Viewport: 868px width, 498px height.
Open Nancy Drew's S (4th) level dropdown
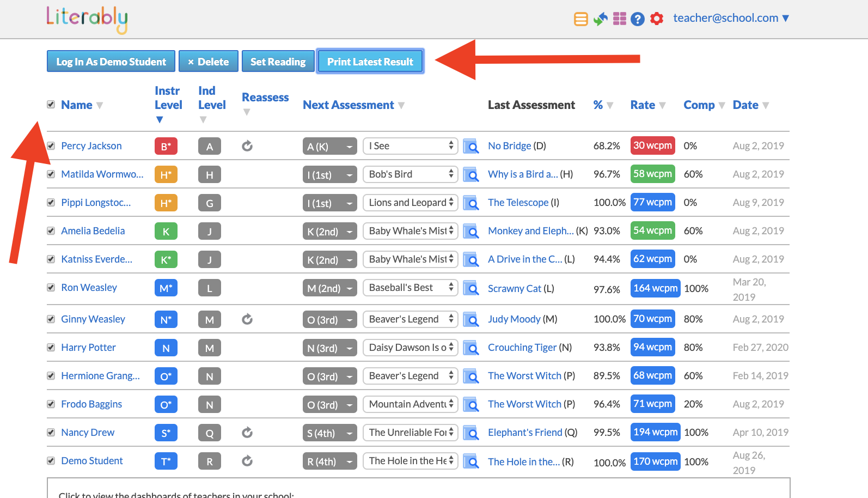(x=330, y=433)
